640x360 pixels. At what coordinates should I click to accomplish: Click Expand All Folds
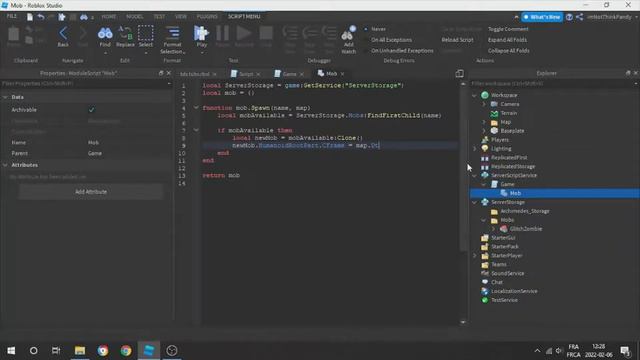point(507,40)
